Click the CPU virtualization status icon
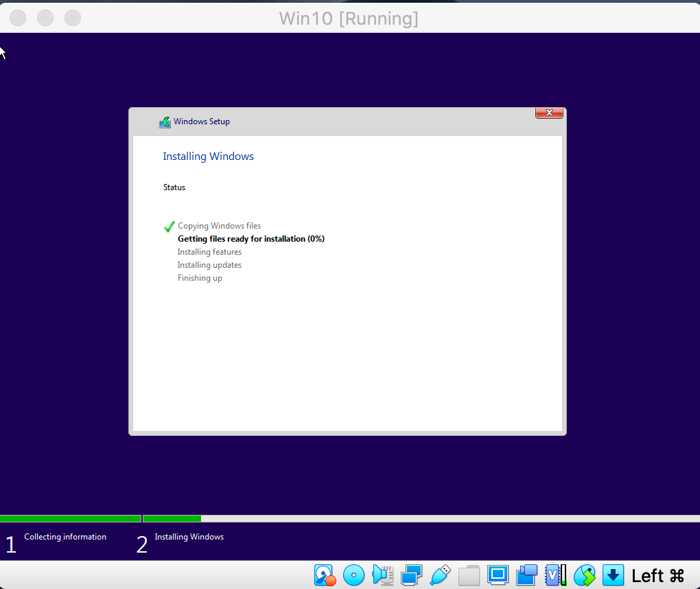Screen dimensions: 700x589 (555, 575)
